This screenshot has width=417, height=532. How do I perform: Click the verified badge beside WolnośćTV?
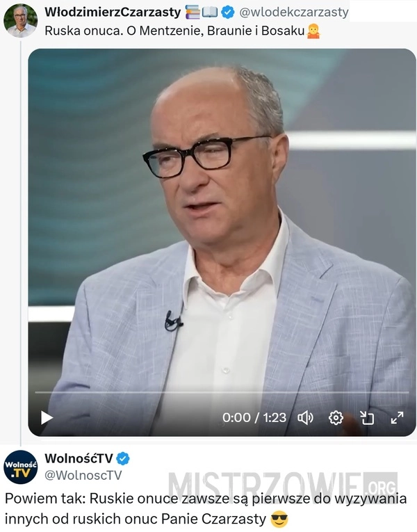click(123, 459)
